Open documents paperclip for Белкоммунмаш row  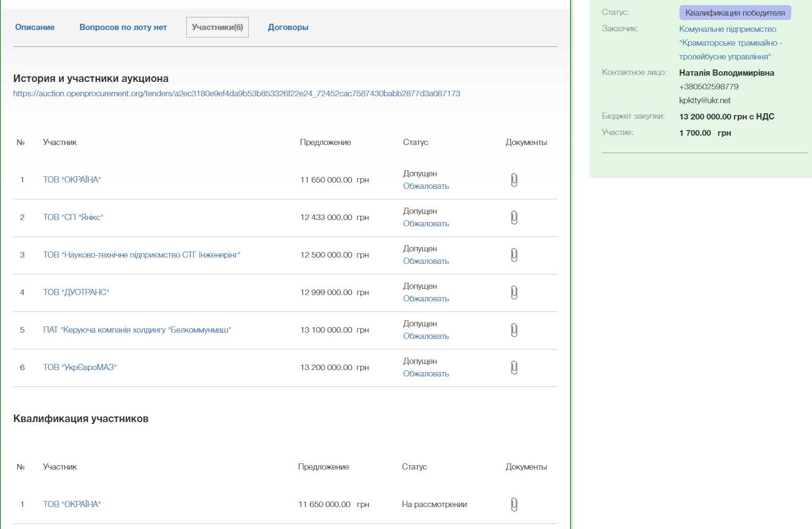pos(514,330)
